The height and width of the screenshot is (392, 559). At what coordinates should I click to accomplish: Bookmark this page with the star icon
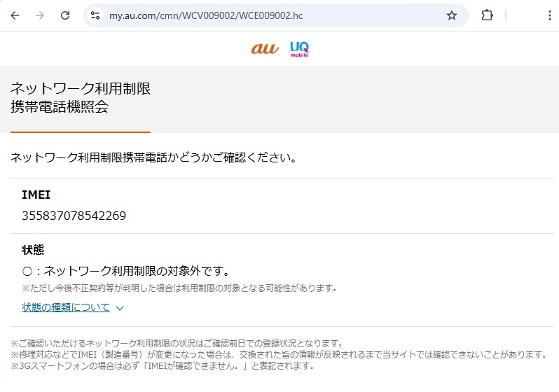452,15
